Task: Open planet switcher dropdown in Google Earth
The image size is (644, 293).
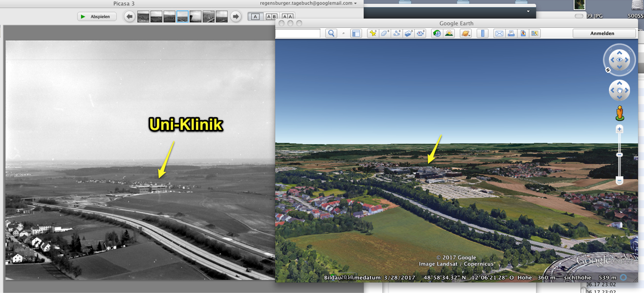Action: pyautogui.click(x=466, y=33)
